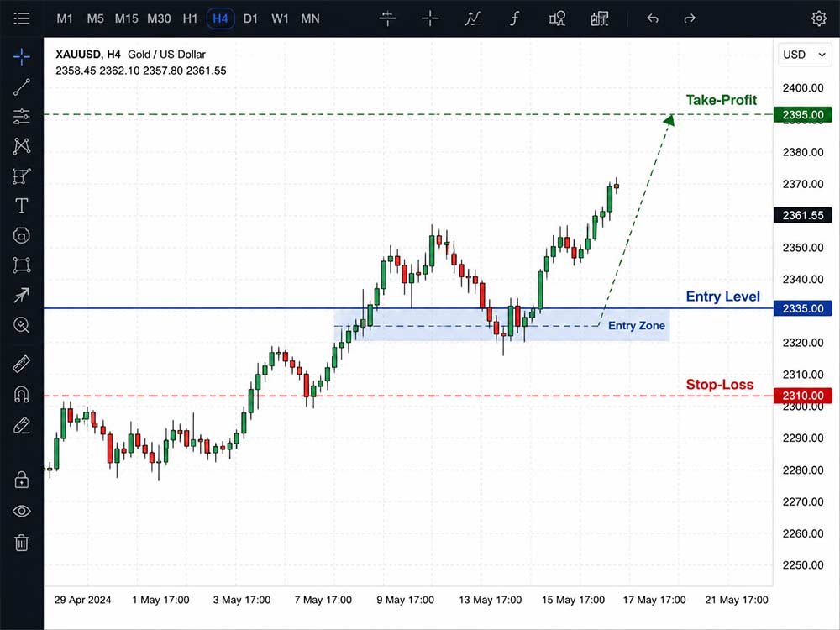This screenshot has height=630, width=840.
Task: Enable the crosshair icon in top toolbar
Action: pyautogui.click(x=430, y=18)
